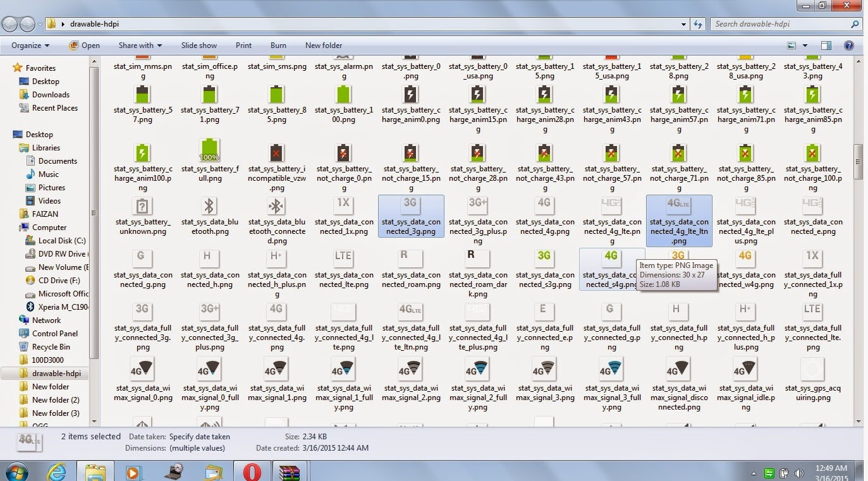Select stat_sys_battery_100.png icon
The width and height of the screenshot is (868, 481).
pyautogui.click(x=343, y=94)
